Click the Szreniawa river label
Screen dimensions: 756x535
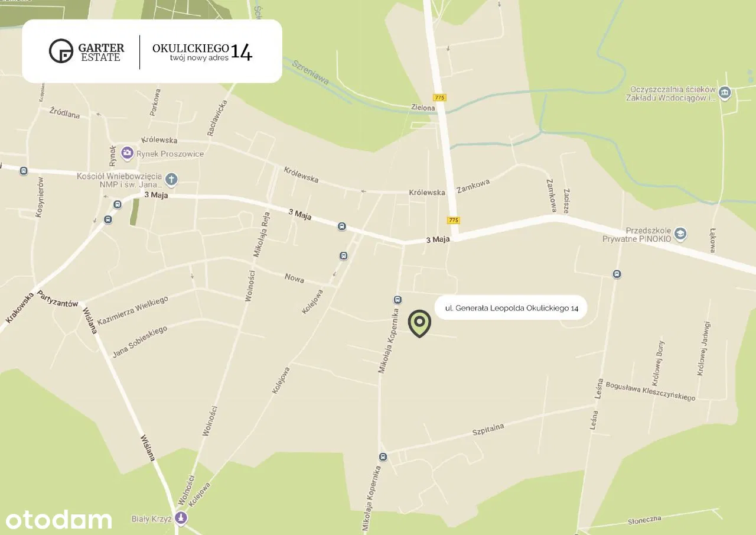(x=309, y=72)
